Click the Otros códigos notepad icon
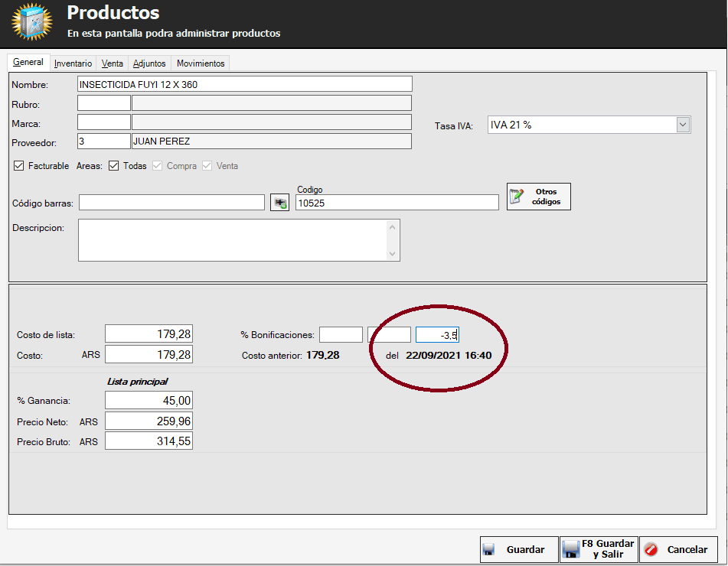 [x=518, y=197]
